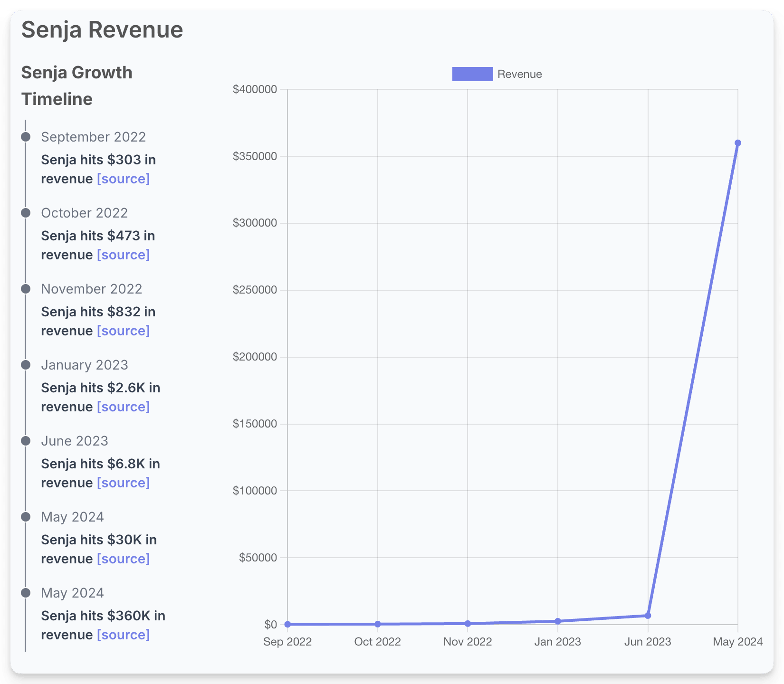Click the 'Jun 2023' x-axis label
Image resolution: width=784 pixels, height=684 pixels.
click(x=648, y=642)
